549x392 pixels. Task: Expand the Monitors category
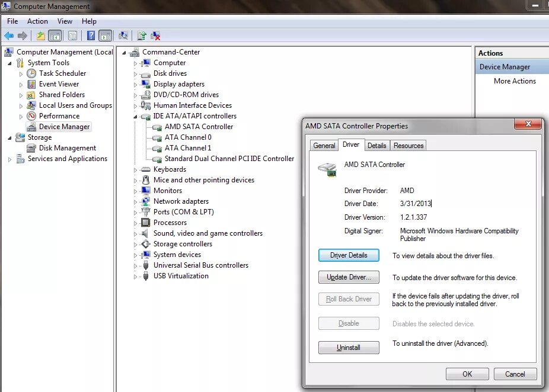click(x=136, y=191)
